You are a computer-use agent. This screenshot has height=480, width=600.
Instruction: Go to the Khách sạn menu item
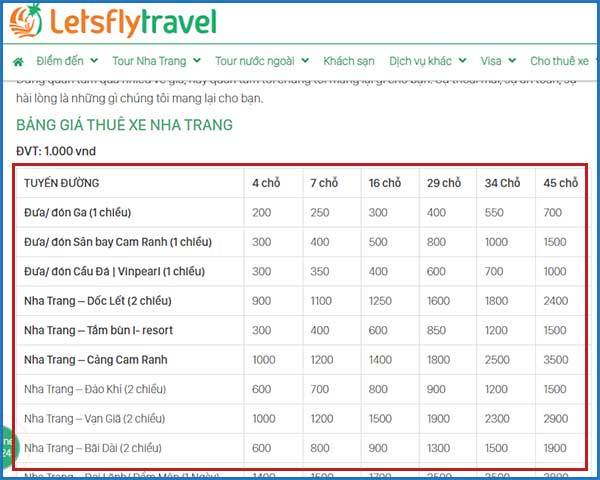(x=348, y=61)
